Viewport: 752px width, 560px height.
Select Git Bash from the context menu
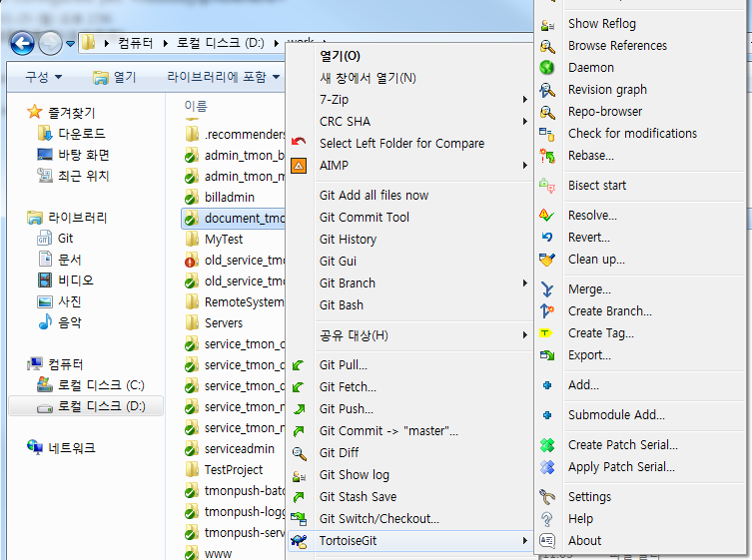coord(342,304)
